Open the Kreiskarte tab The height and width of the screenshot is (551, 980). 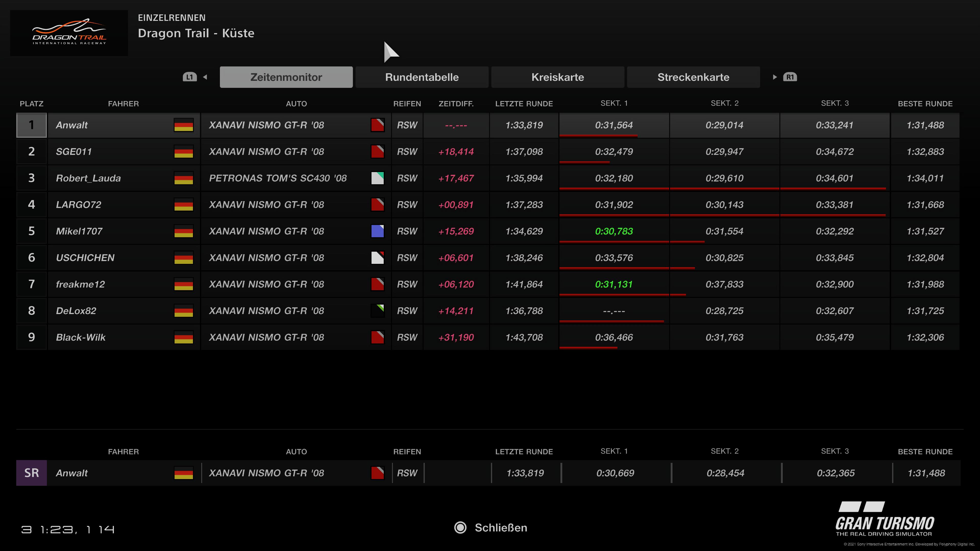(x=557, y=77)
